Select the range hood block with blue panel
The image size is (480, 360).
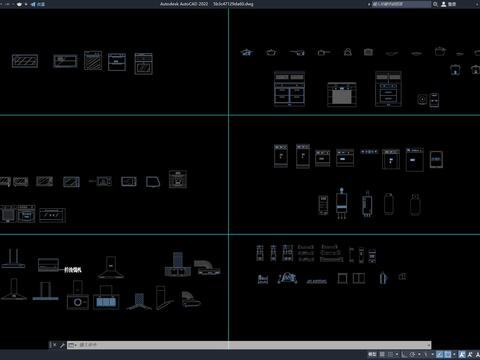tap(106, 298)
